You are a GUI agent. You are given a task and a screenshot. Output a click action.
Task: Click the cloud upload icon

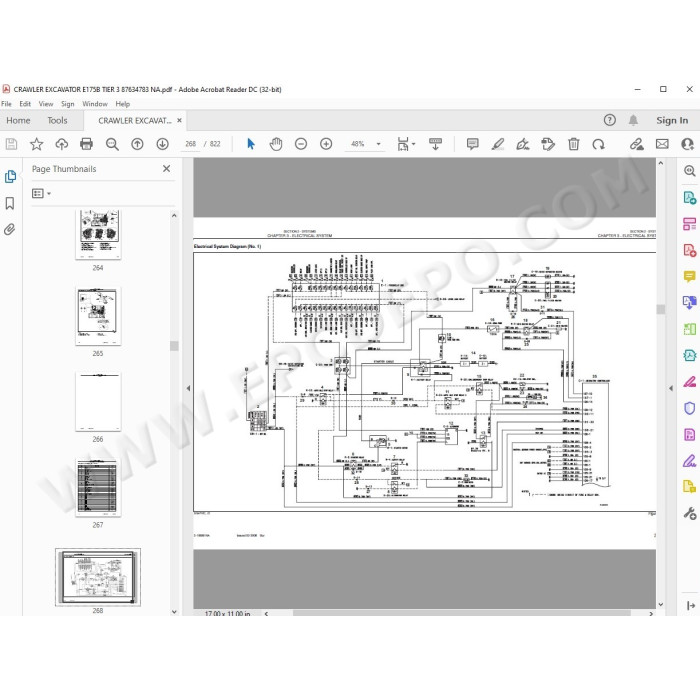coord(62,144)
